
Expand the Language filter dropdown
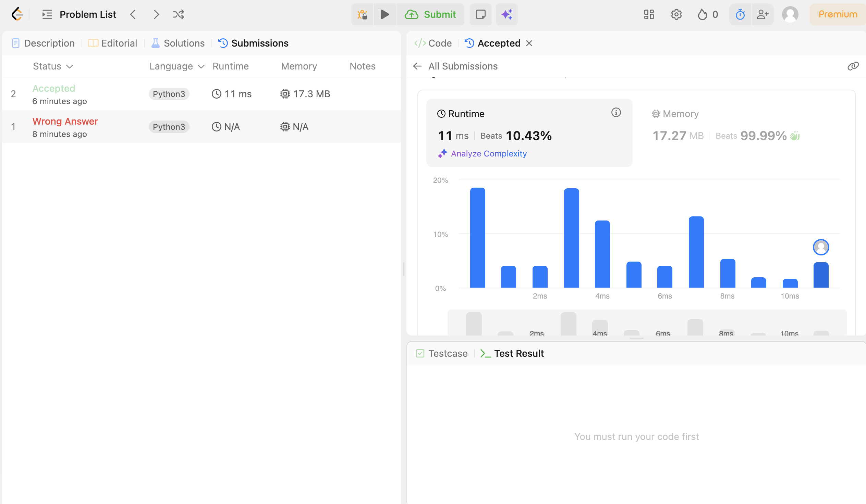click(176, 66)
